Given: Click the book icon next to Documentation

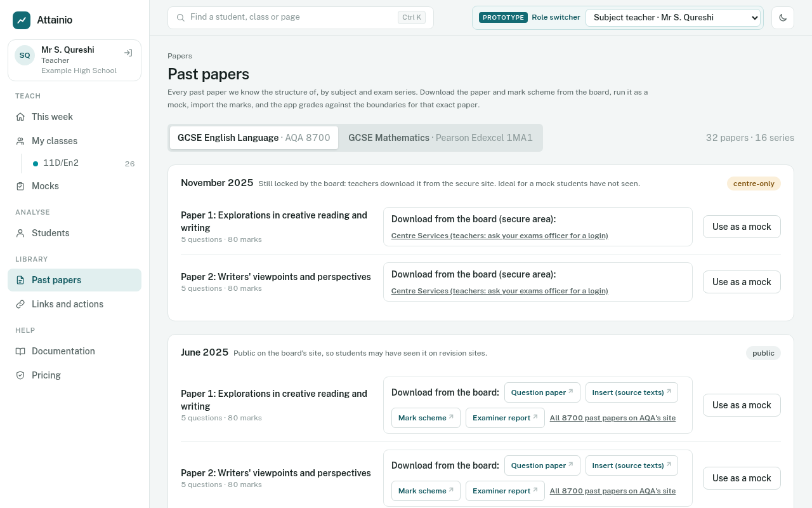Looking at the screenshot, I should point(20,351).
